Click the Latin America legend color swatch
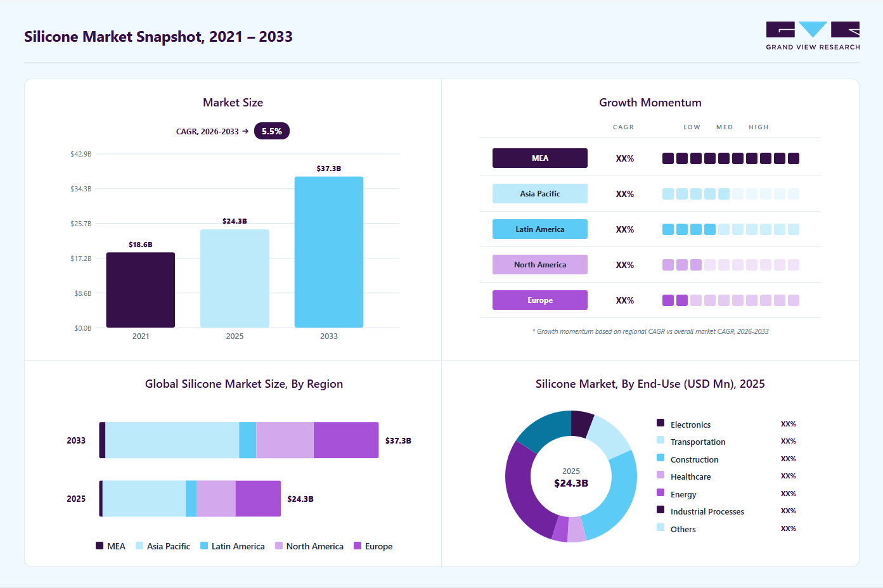 pyautogui.click(x=204, y=546)
